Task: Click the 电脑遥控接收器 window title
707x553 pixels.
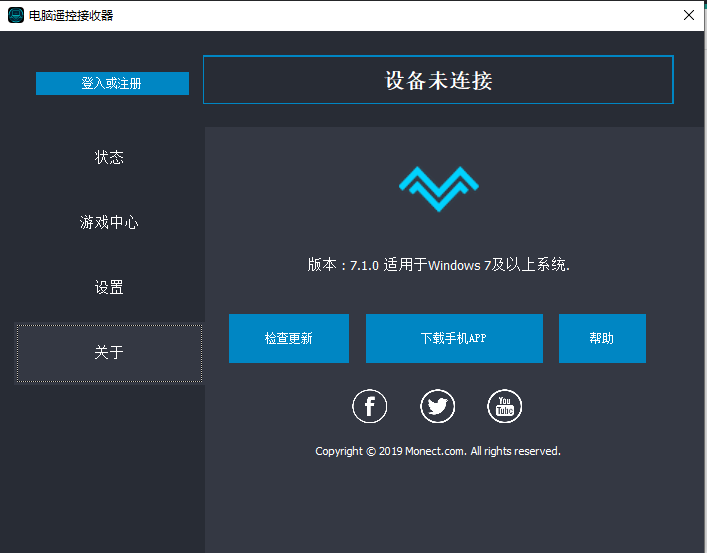Action: click(x=71, y=16)
